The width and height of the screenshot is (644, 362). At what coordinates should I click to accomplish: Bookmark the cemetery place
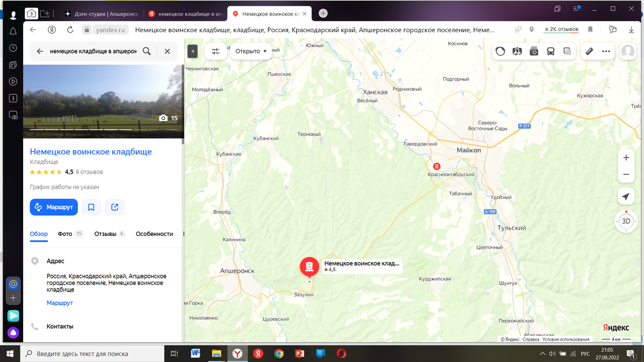[x=91, y=207]
